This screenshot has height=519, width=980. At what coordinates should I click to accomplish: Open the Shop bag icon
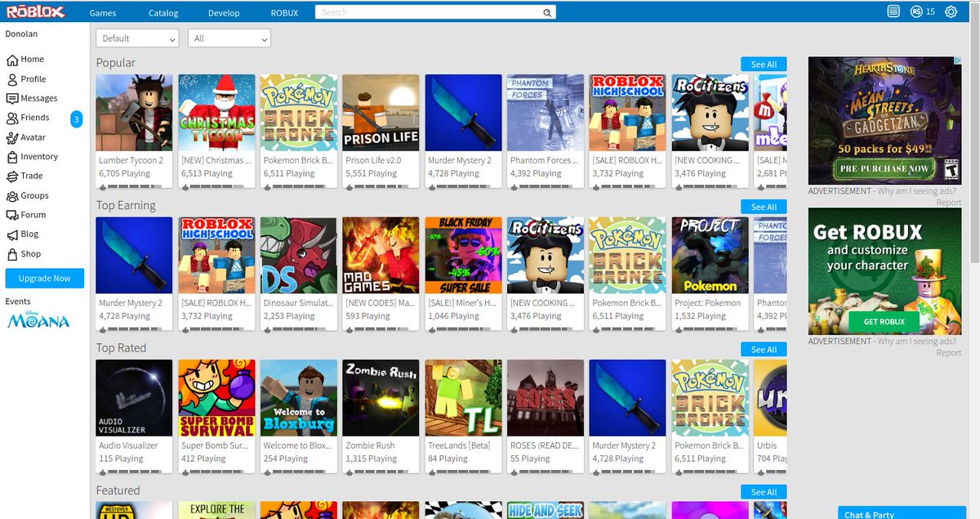(x=12, y=254)
